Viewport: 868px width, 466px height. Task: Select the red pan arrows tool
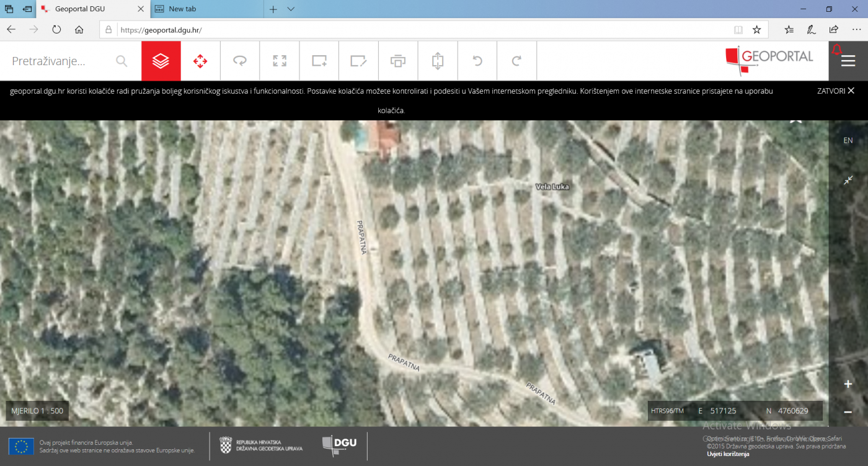click(x=200, y=61)
